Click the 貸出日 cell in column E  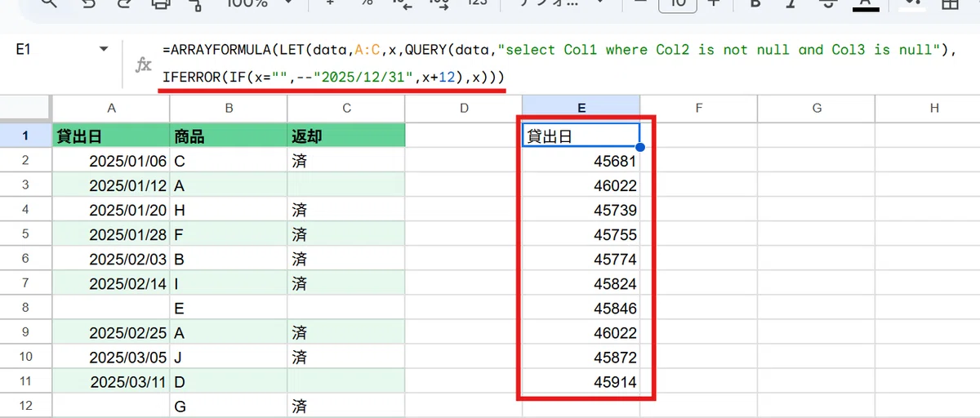tap(581, 136)
